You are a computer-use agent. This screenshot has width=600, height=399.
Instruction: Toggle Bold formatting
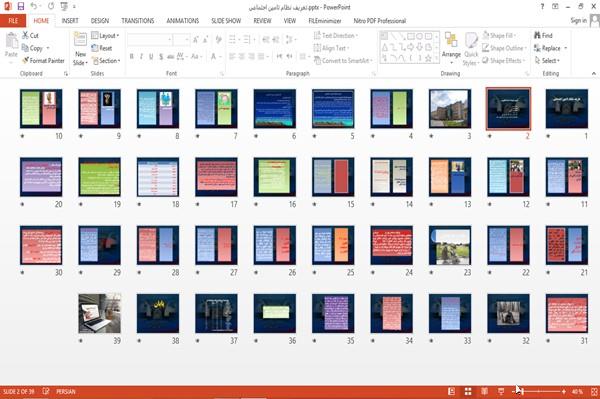[x=132, y=57]
